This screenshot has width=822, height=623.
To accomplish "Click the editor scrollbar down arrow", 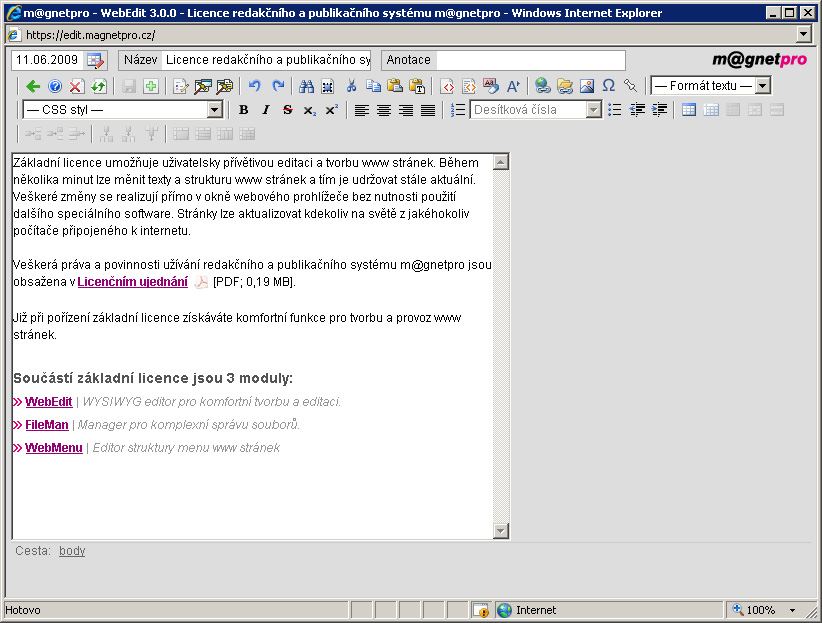I will [502, 531].
